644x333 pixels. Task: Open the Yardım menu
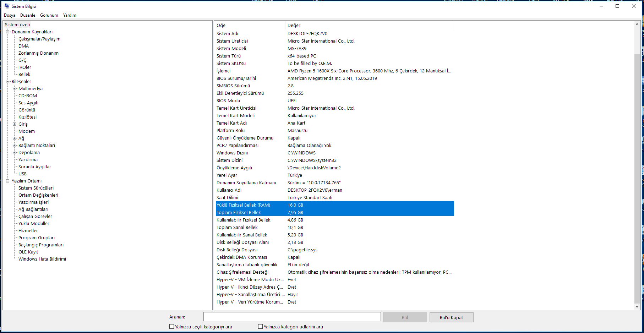[70, 15]
